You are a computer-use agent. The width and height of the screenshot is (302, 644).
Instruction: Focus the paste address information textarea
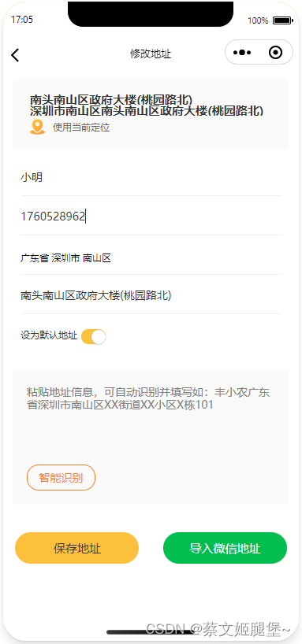[x=151, y=421]
